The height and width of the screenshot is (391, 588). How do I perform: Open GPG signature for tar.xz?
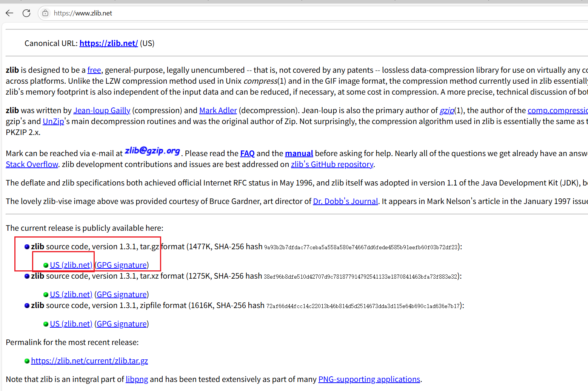click(122, 294)
